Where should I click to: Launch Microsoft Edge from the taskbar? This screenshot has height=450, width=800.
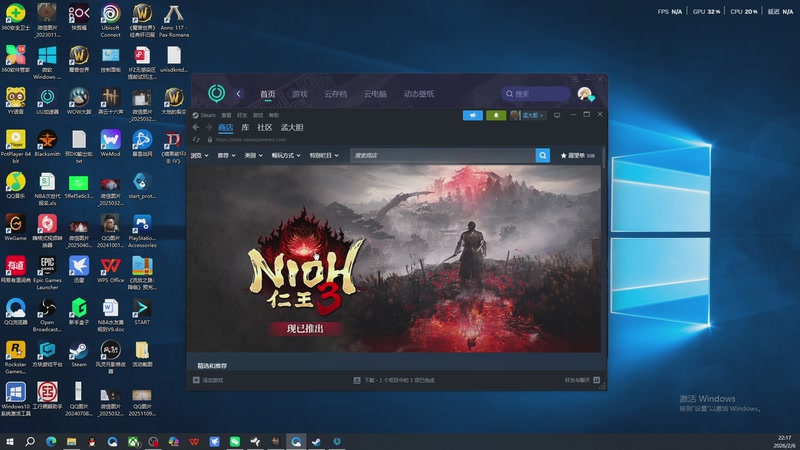click(x=51, y=441)
